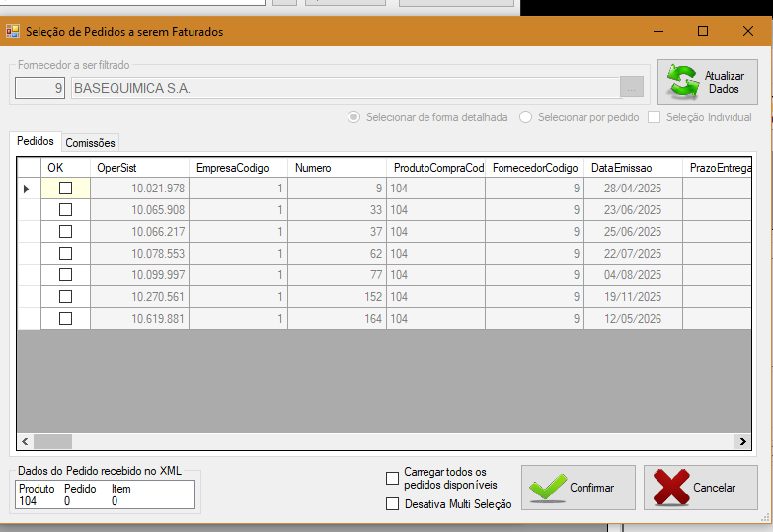
Task: Click the Atualizar Dados refresh button
Action: pyautogui.click(x=708, y=82)
